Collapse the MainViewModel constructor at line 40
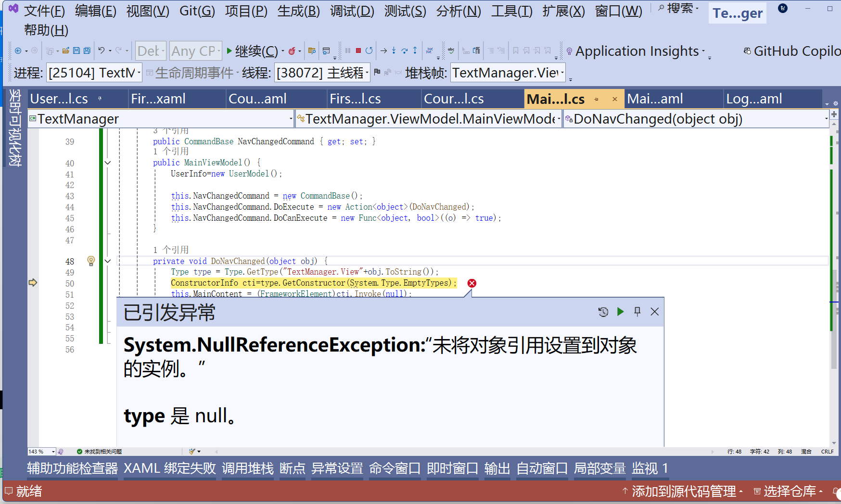The image size is (841, 504). point(108,163)
